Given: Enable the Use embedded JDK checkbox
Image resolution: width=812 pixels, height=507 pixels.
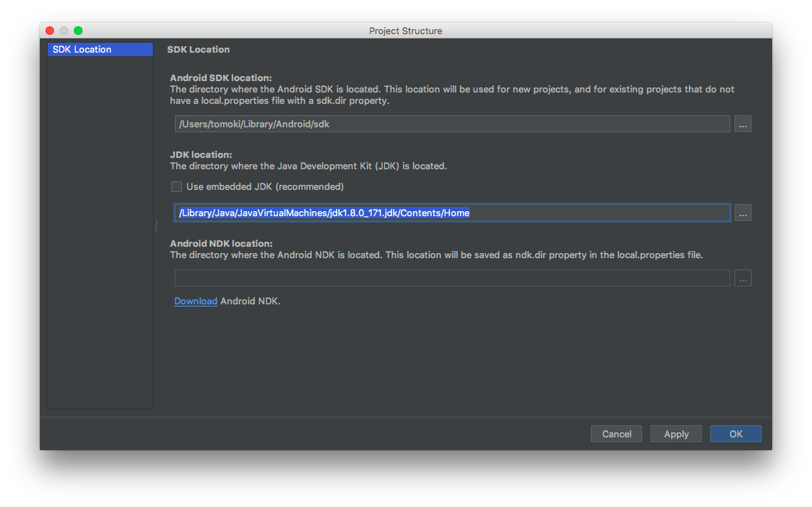Looking at the screenshot, I should click(176, 187).
